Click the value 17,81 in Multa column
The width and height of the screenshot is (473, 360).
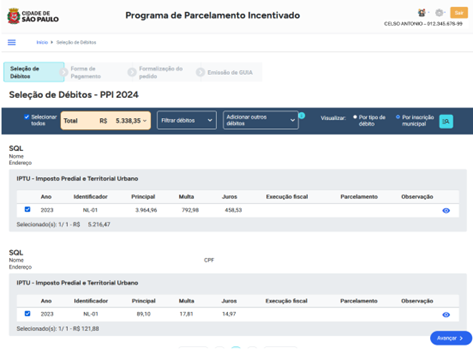(186, 314)
